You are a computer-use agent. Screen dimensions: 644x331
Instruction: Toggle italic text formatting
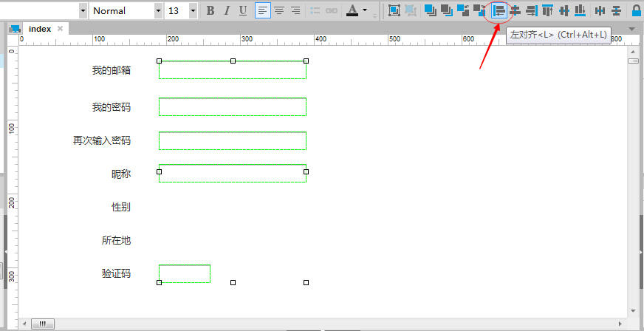coord(227,10)
